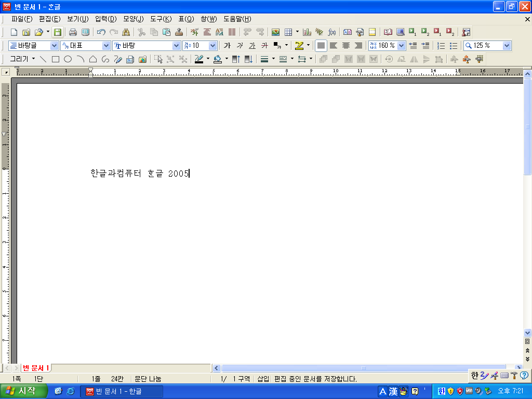The image size is (532, 399).
Task: Toggle numbered list formatting
Action: click(x=441, y=46)
